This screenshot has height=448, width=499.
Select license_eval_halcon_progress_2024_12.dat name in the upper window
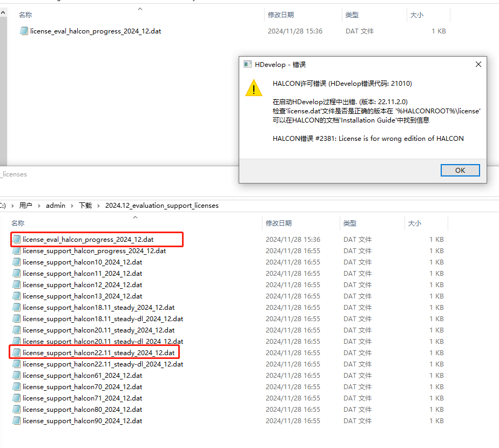pyautogui.click(x=96, y=31)
